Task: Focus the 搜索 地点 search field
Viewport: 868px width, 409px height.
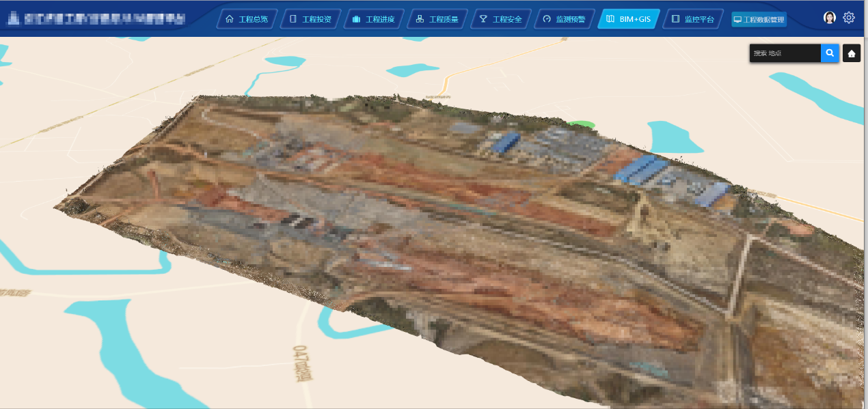Action: (x=785, y=53)
